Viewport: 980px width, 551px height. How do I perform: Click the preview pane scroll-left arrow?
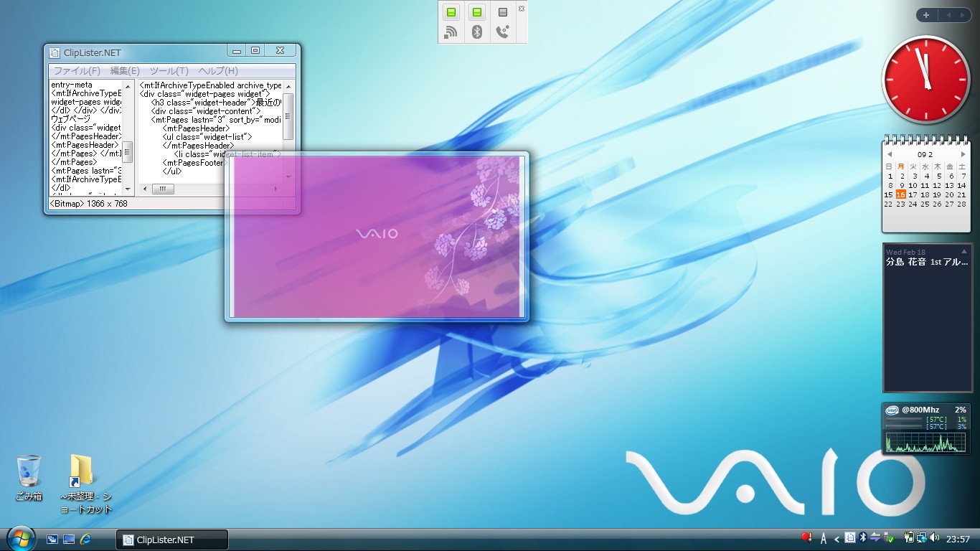pos(144,189)
